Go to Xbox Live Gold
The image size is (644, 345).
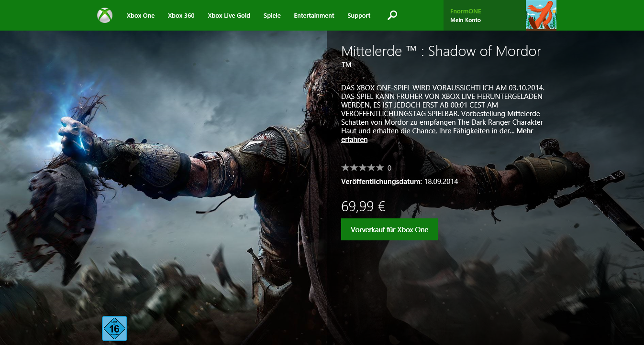[229, 15]
